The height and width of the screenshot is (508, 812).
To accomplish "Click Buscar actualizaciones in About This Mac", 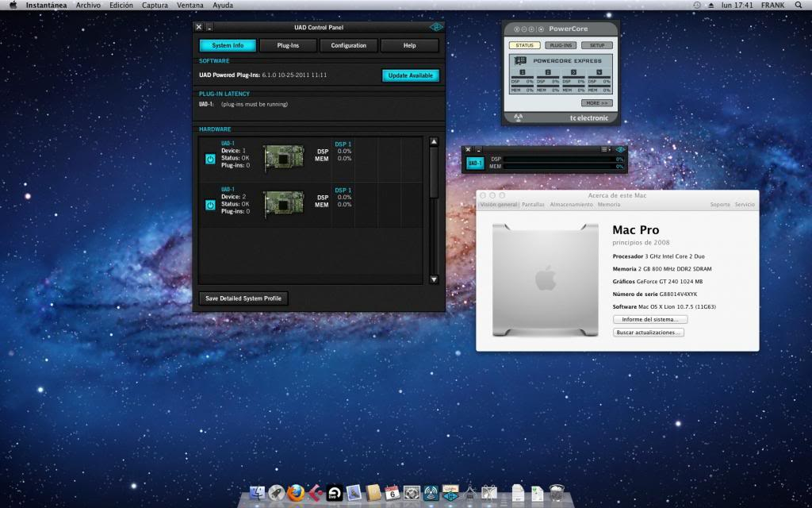I will [x=648, y=333].
